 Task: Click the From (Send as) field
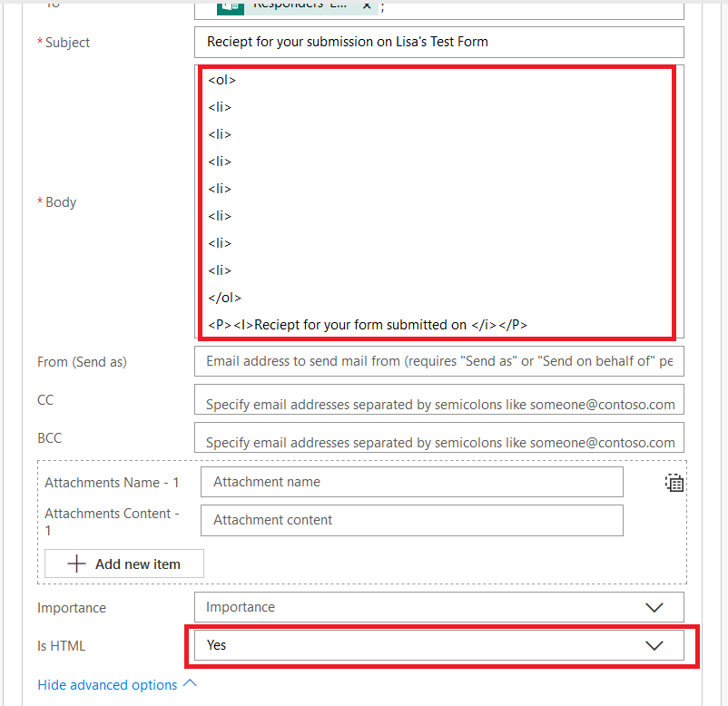coord(438,361)
